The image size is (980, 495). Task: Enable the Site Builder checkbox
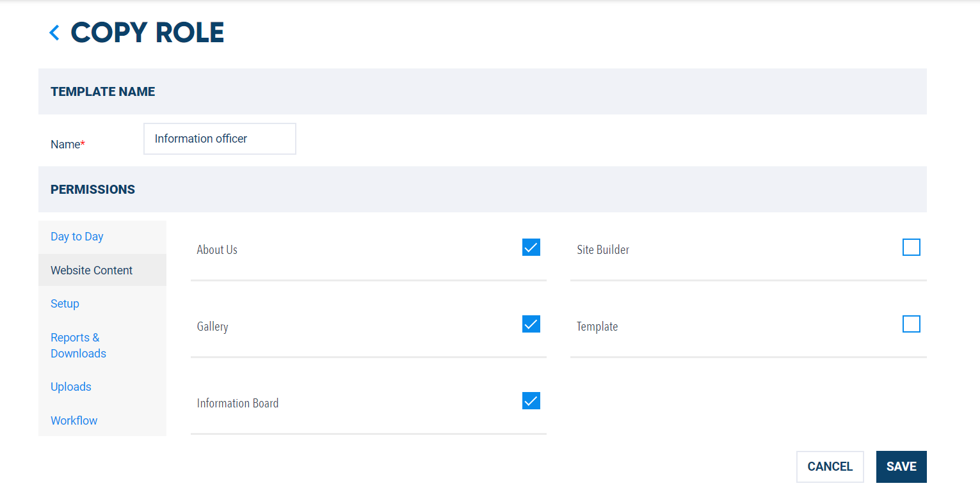tap(912, 247)
